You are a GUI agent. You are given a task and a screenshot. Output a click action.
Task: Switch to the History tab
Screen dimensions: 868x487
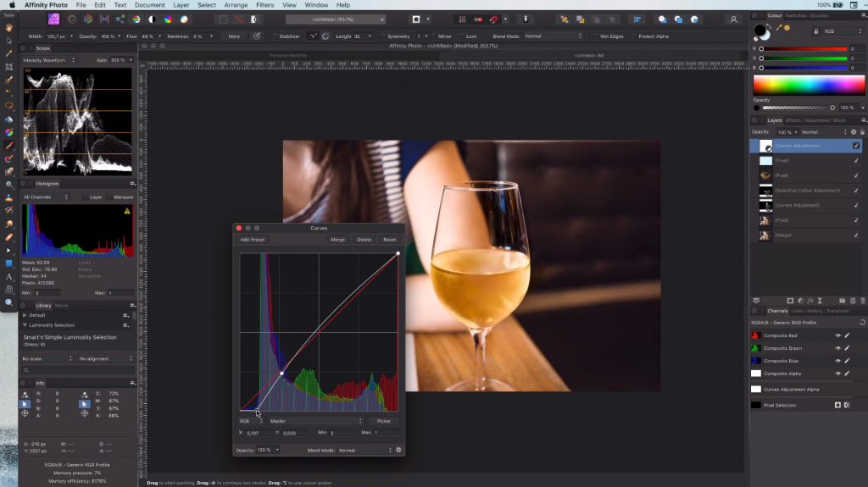coord(815,311)
